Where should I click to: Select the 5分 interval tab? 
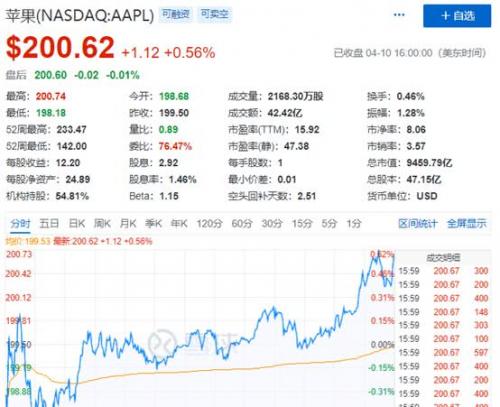point(329,223)
